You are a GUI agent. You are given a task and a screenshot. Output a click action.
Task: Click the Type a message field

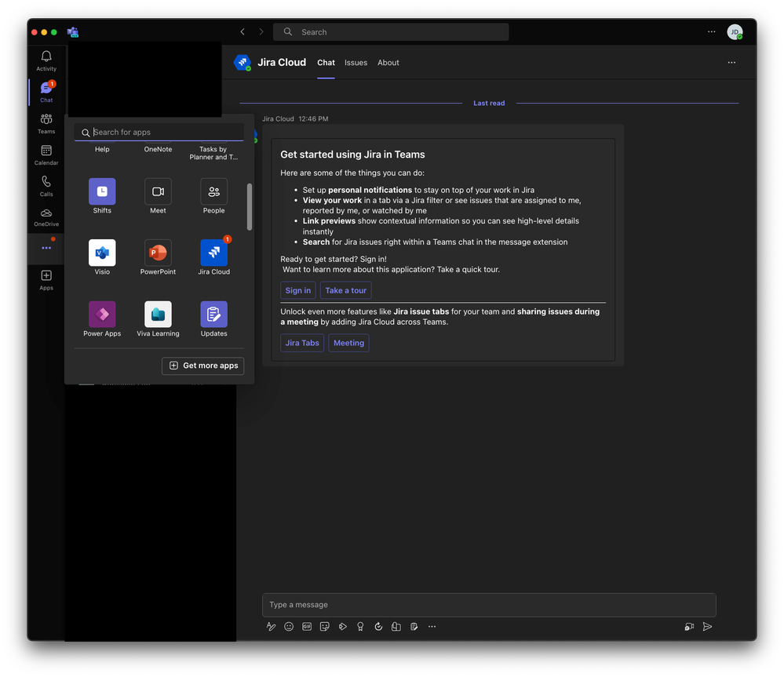[488, 605]
